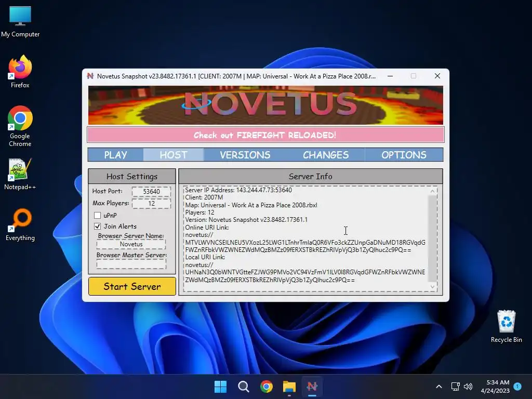Open the Windows Start menu
This screenshot has height=399, width=532.
click(220, 387)
